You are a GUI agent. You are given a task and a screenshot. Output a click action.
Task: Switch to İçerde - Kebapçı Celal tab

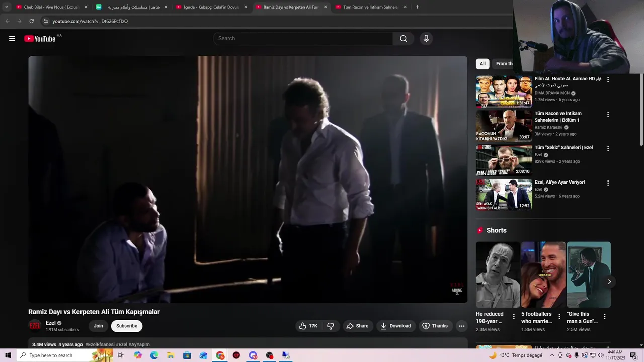(x=211, y=7)
